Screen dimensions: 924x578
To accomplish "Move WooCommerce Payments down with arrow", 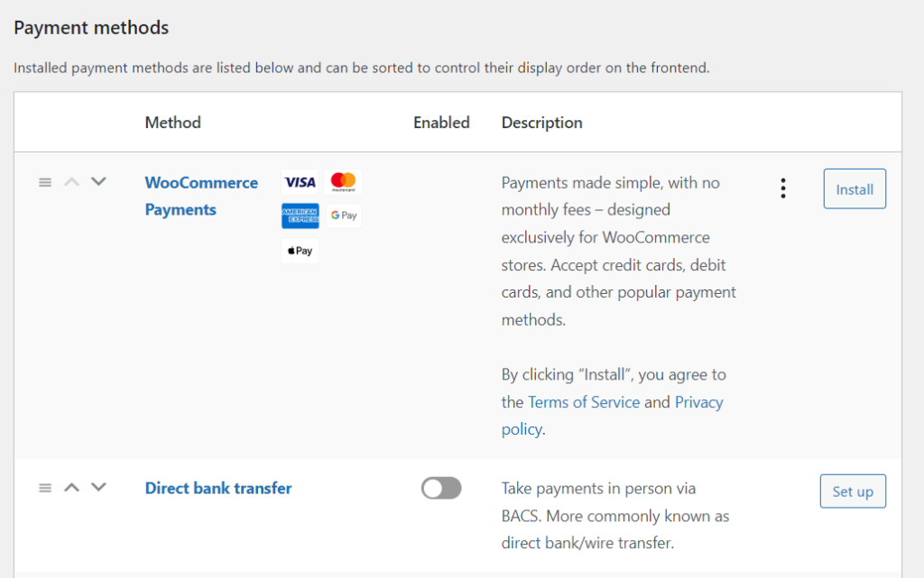I will 98,182.
